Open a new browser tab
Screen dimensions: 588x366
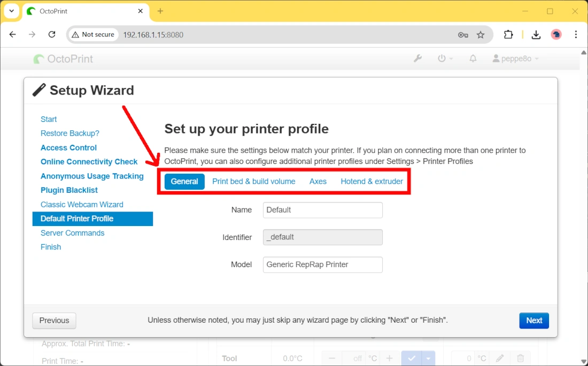tap(160, 11)
